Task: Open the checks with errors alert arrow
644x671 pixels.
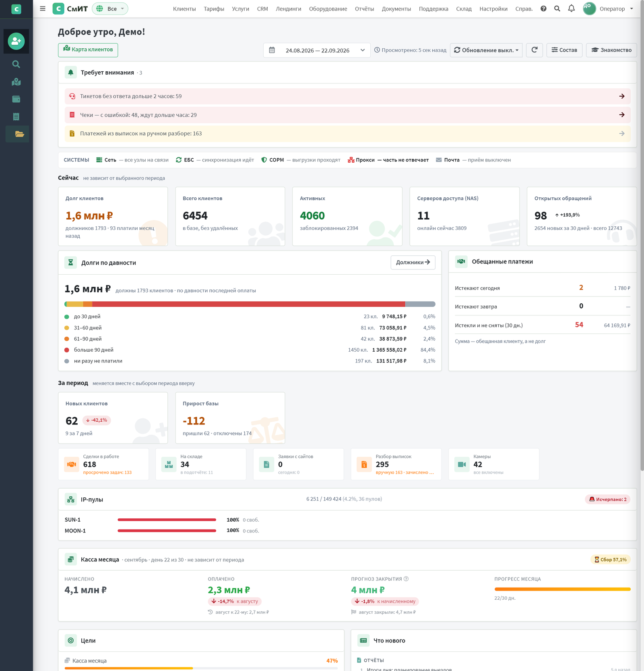Action: pos(622,115)
